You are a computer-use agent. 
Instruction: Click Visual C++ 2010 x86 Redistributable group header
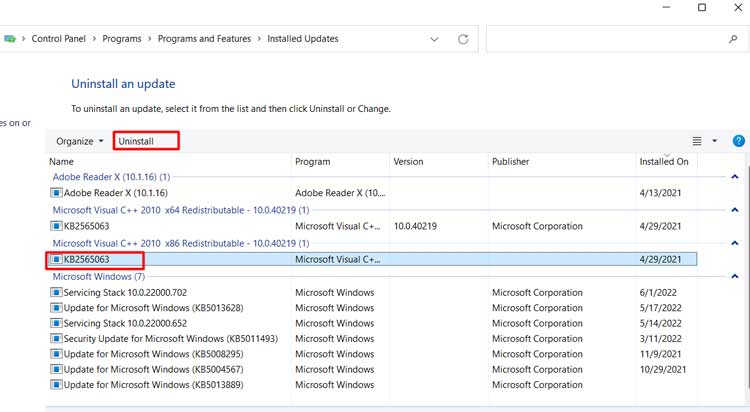[x=181, y=243]
